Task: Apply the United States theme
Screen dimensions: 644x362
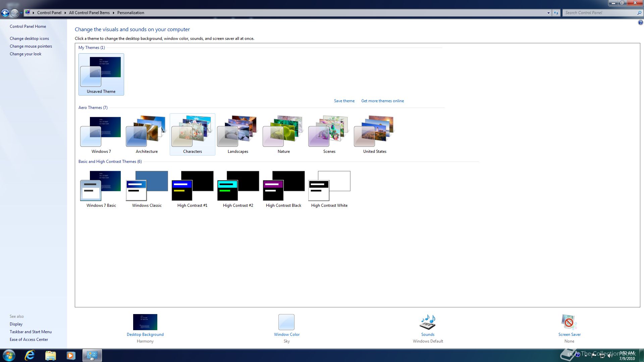Action: [x=375, y=134]
